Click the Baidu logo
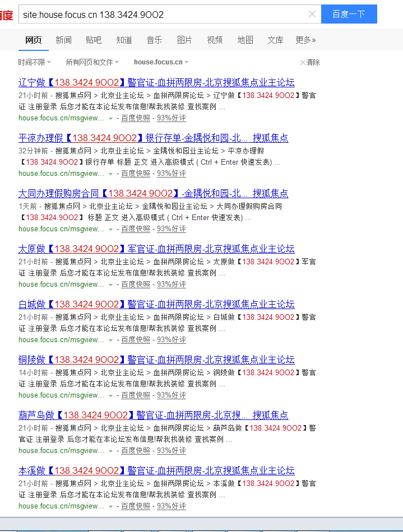This screenshot has height=532, width=403. [x=6, y=15]
